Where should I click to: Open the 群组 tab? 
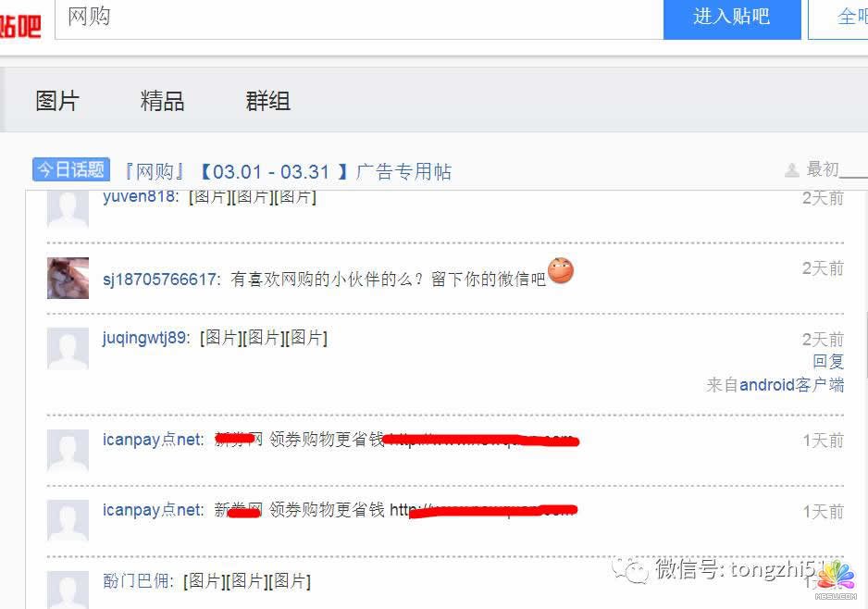(268, 101)
